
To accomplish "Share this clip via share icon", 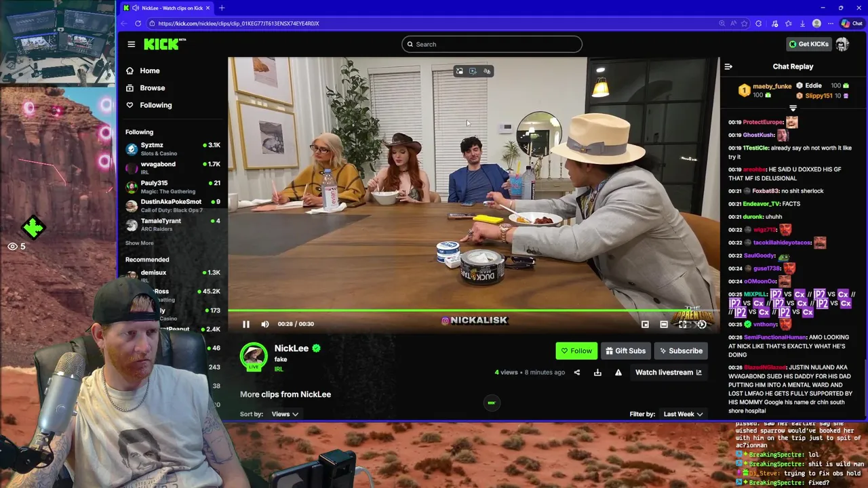I will (577, 372).
